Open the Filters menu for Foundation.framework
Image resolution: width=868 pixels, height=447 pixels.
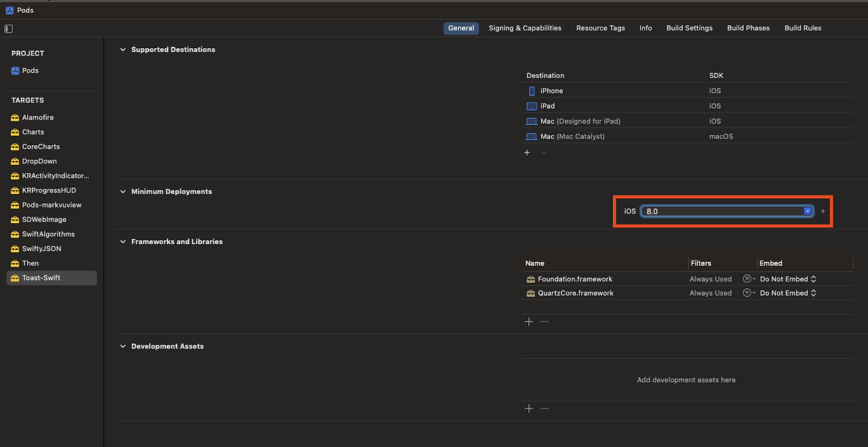[x=748, y=278]
